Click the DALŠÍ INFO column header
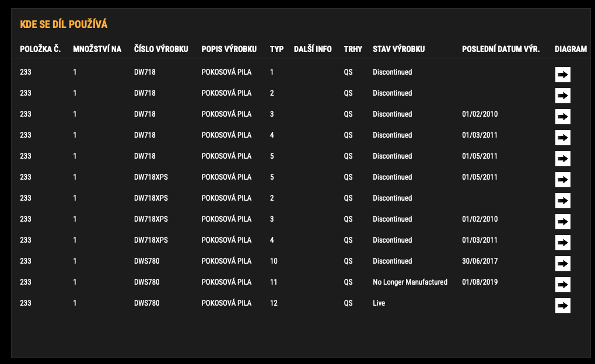 [x=313, y=49]
